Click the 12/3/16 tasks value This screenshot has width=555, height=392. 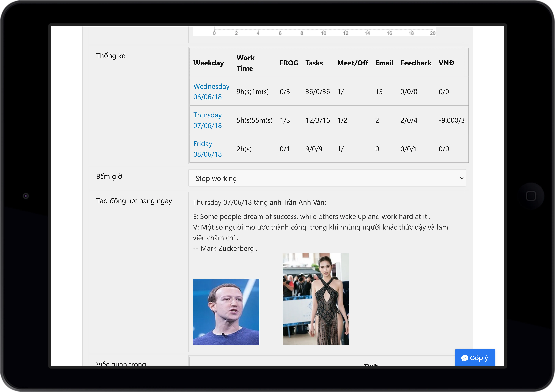pos(318,120)
